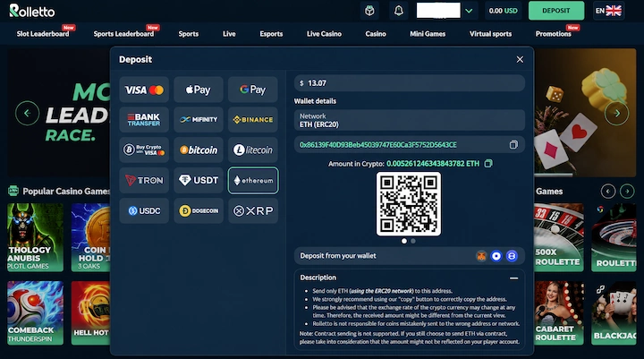
Task: Show next banner slide
Action: [616, 113]
